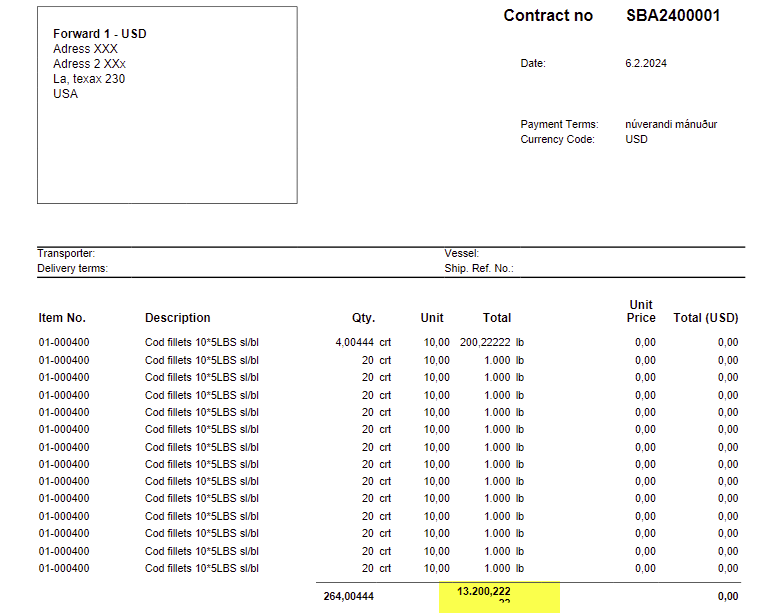Click the "Item No." column header
The image size is (757, 613).
coord(62,318)
